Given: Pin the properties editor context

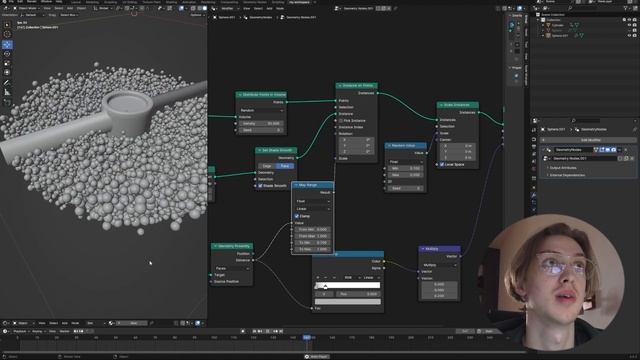Looking at the screenshot, I should (634, 129).
